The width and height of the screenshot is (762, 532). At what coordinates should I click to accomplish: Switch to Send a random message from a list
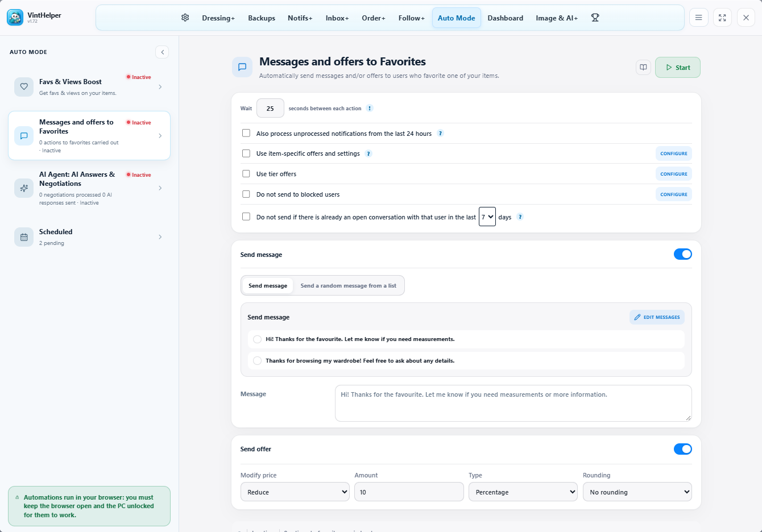pos(349,286)
